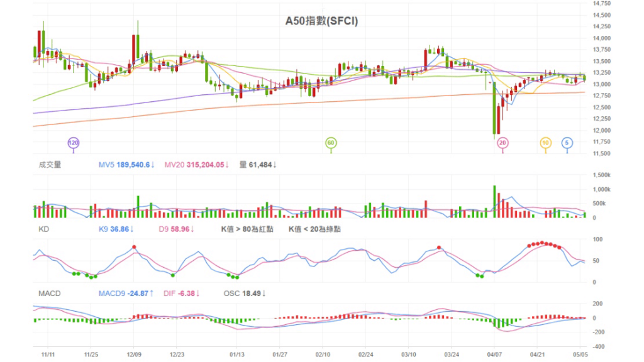
Task: Click the chart title A50指數(SFCI)
Action: point(321,21)
